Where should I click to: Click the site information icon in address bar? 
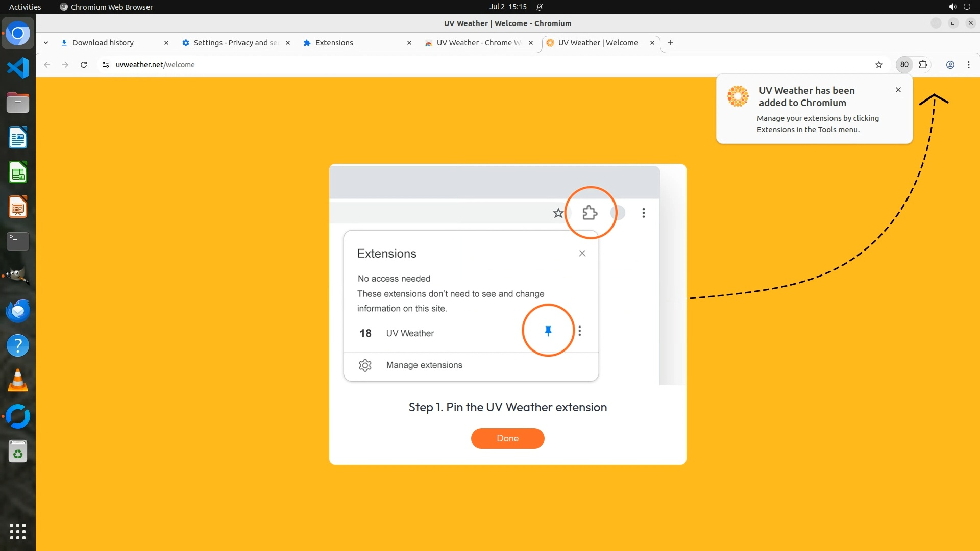pos(106,65)
